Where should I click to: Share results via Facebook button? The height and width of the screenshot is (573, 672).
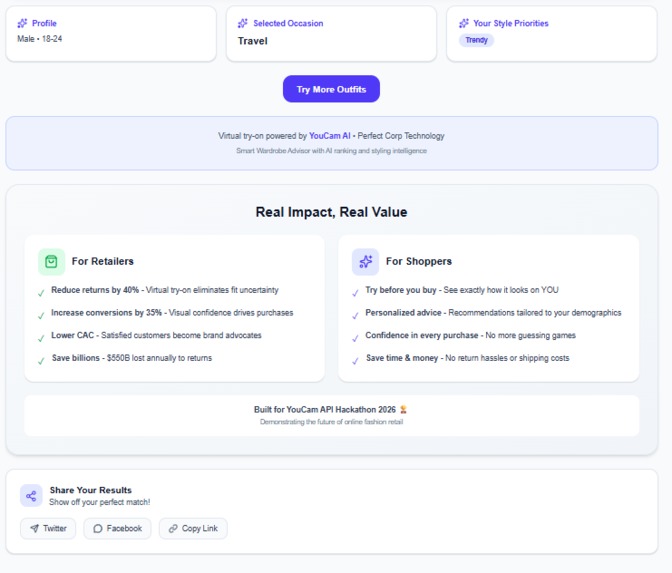click(x=117, y=528)
